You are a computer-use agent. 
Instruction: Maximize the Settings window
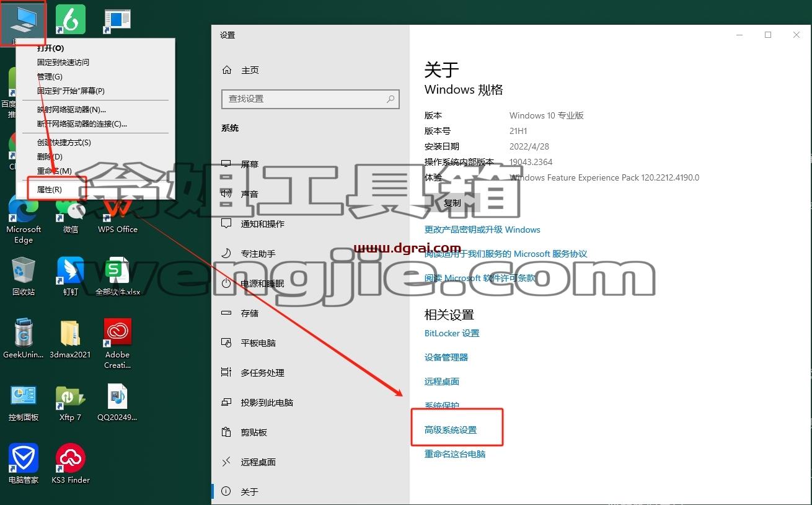pyautogui.click(x=768, y=35)
